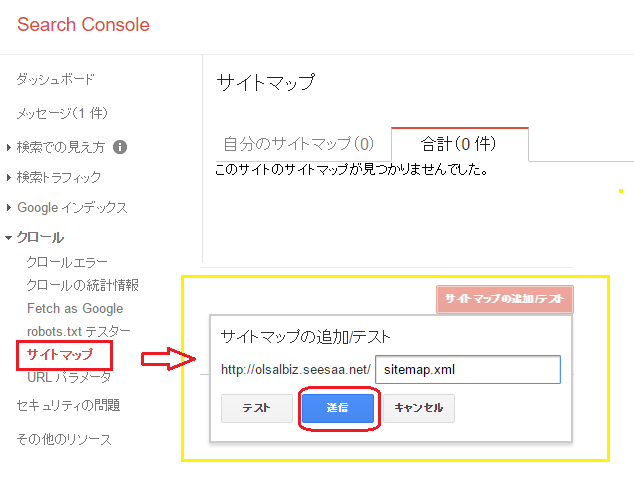This screenshot has width=634, height=477.
Task: Collapse the クロール section arrow
Action: pos(8,238)
